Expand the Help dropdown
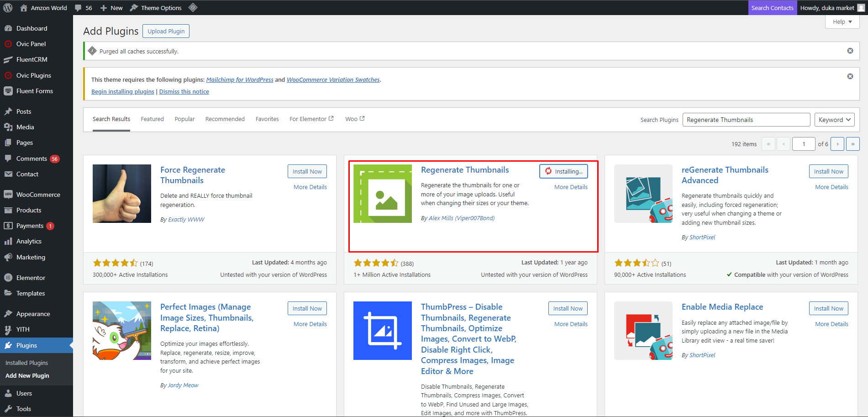Viewport: 868px width, 417px height. 842,21
